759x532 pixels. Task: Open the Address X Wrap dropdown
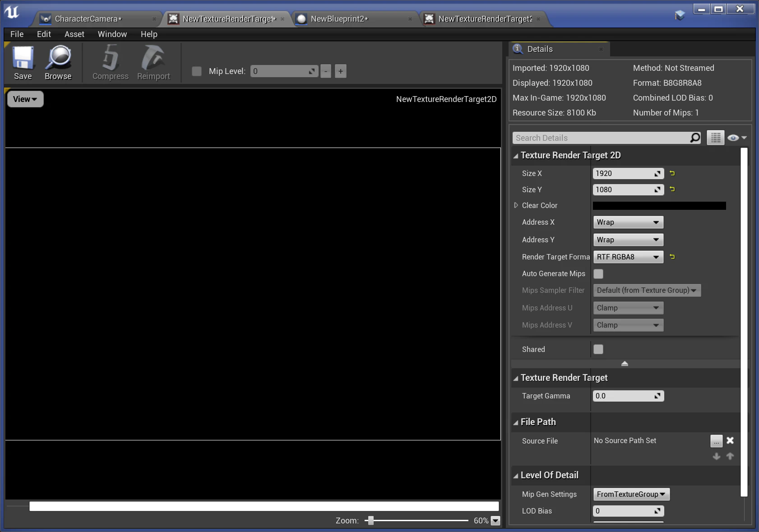[x=628, y=222]
